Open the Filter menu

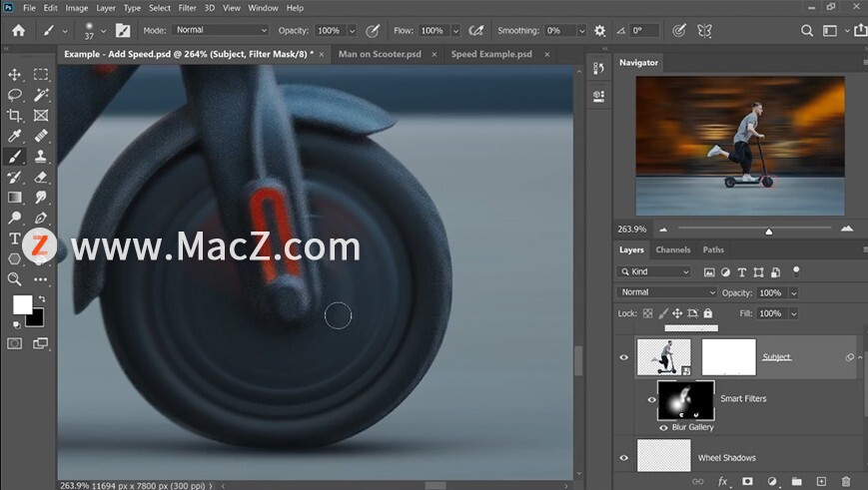187,8
